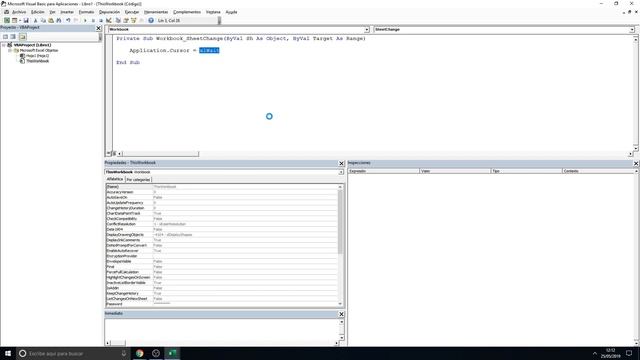Click the Expresión column header in Inspecciones

point(383,171)
